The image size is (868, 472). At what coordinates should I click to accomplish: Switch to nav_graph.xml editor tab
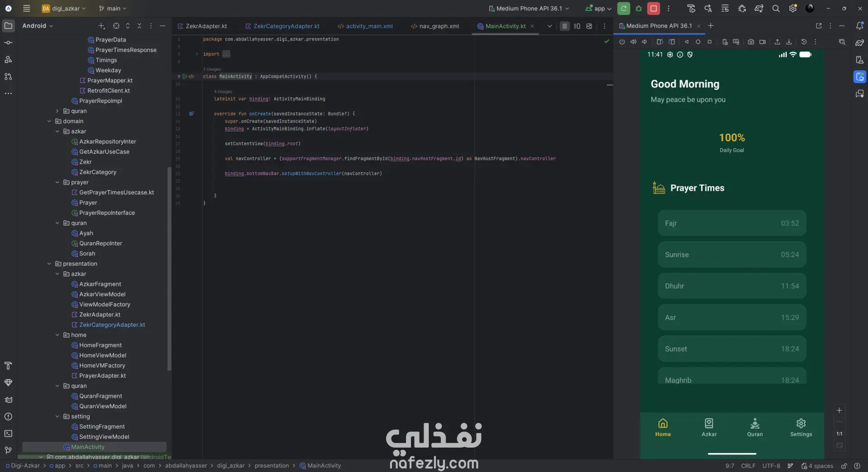435,26
